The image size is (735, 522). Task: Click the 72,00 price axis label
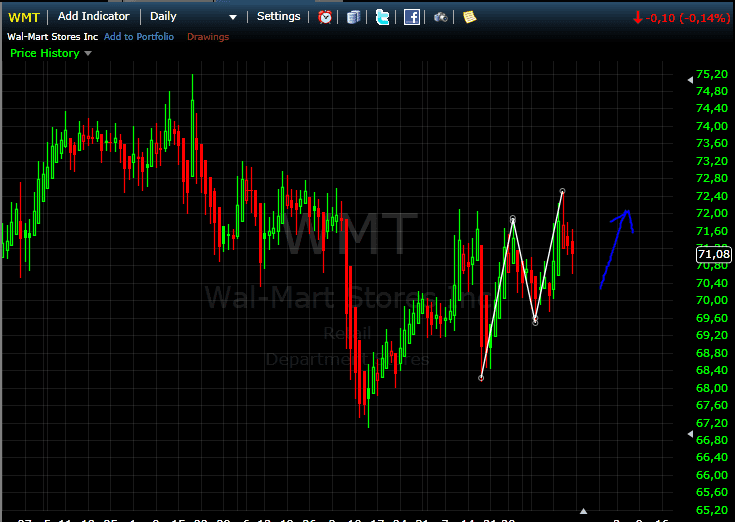[712, 213]
